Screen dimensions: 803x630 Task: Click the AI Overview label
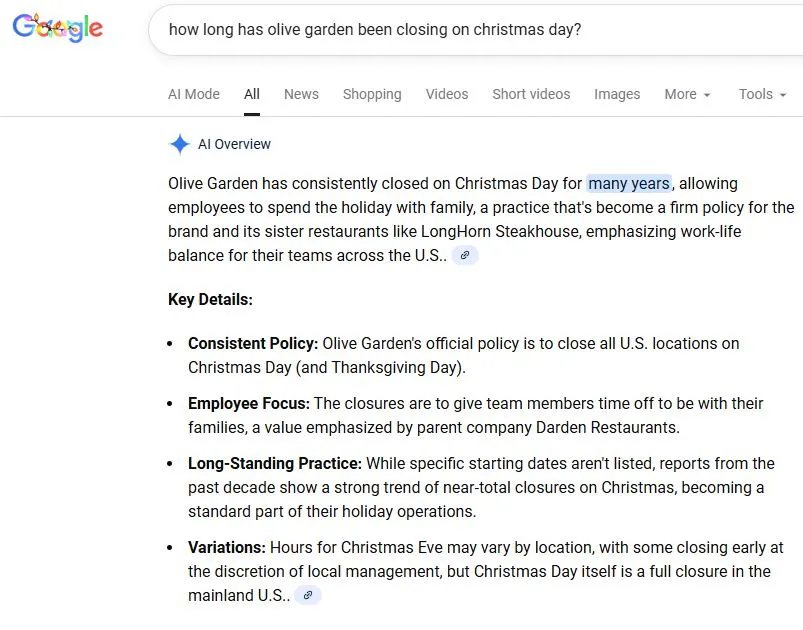pos(234,144)
